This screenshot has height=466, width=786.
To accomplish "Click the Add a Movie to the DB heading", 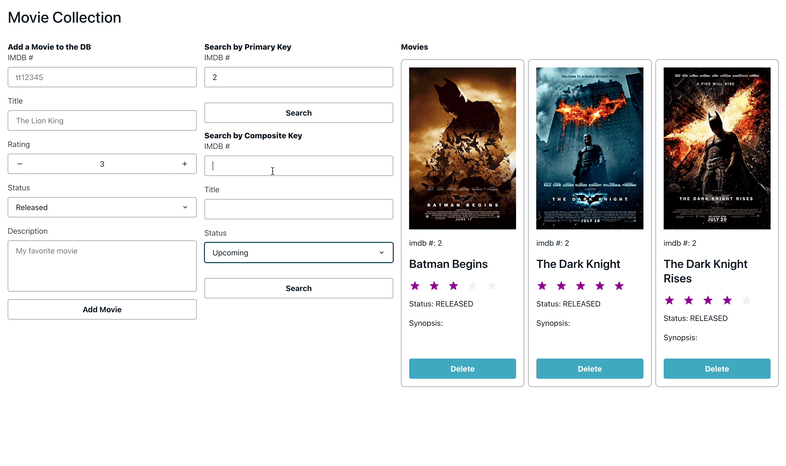I will [49, 47].
